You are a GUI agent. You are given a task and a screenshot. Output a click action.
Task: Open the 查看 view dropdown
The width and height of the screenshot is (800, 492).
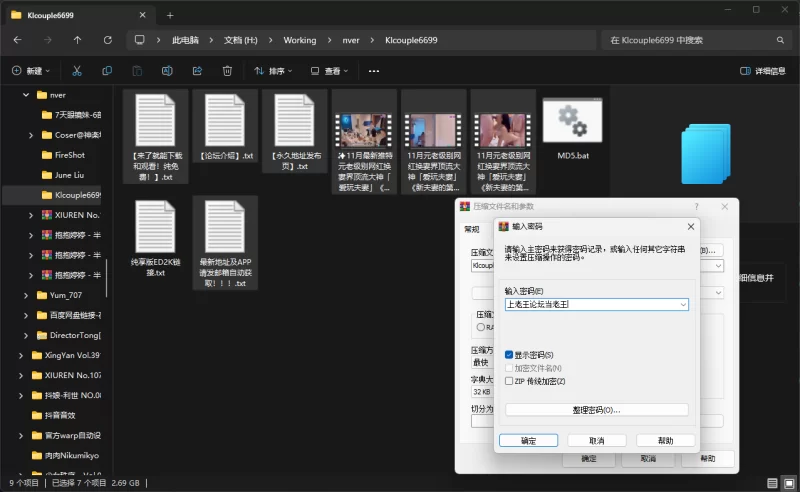[331, 71]
